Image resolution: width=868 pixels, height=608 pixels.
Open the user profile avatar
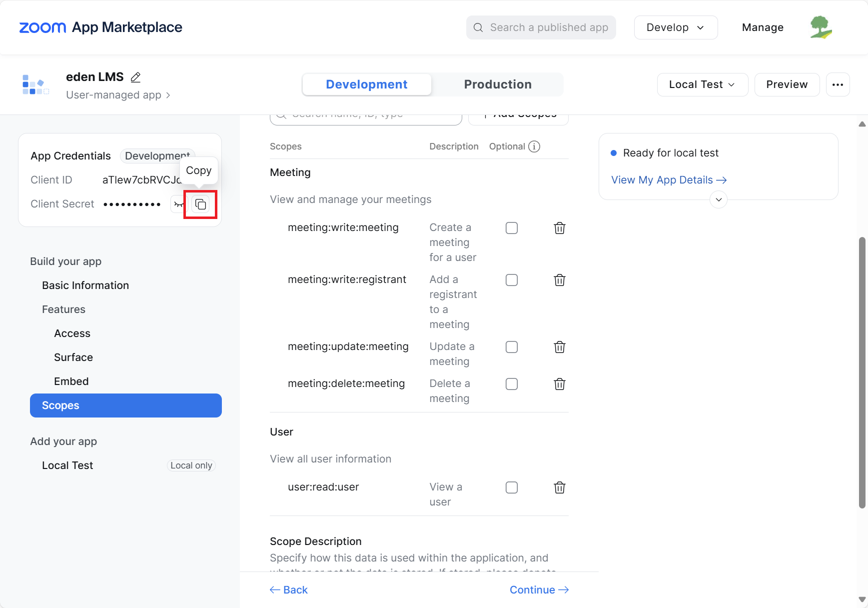point(821,27)
